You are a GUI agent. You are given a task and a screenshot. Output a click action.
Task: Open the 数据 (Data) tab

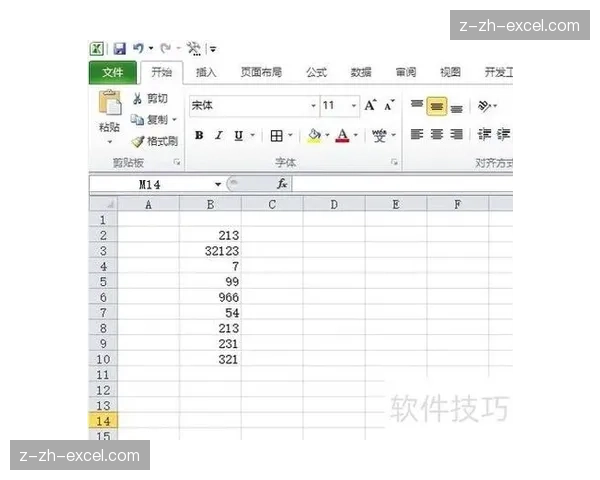[361, 72]
